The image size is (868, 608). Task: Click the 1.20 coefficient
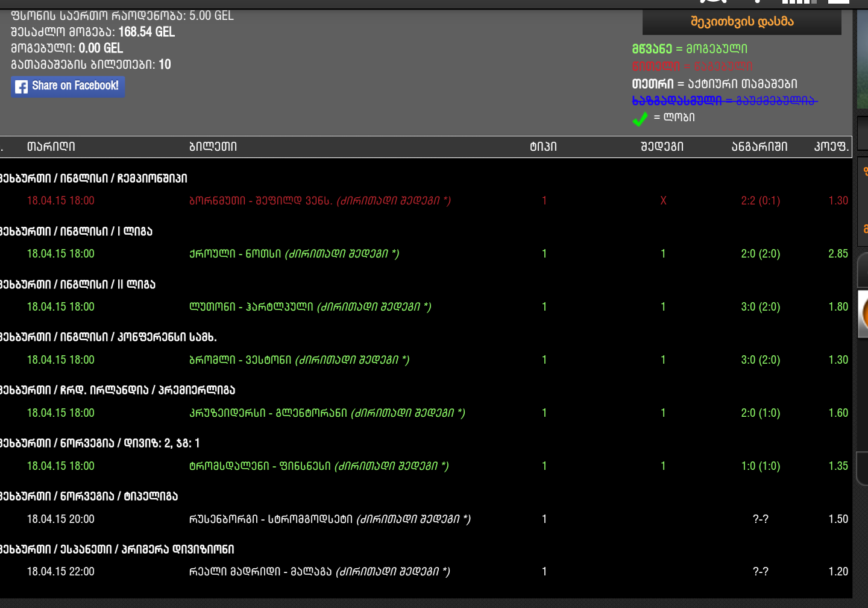tap(838, 572)
